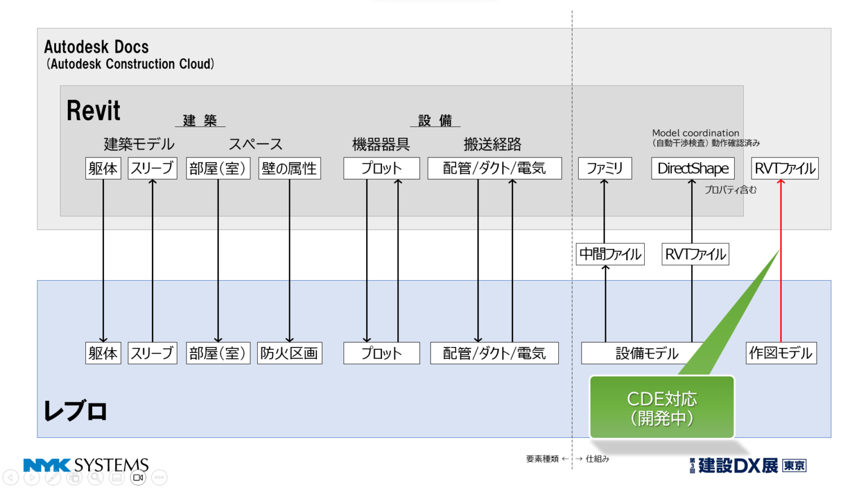Open the pen and laser pointer tools
The height and width of the screenshot is (488, 868).
53,478
